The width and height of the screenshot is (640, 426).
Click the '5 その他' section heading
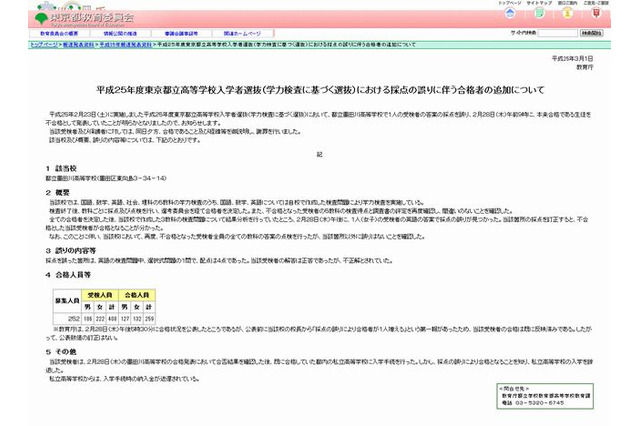(x=61, y=352)
